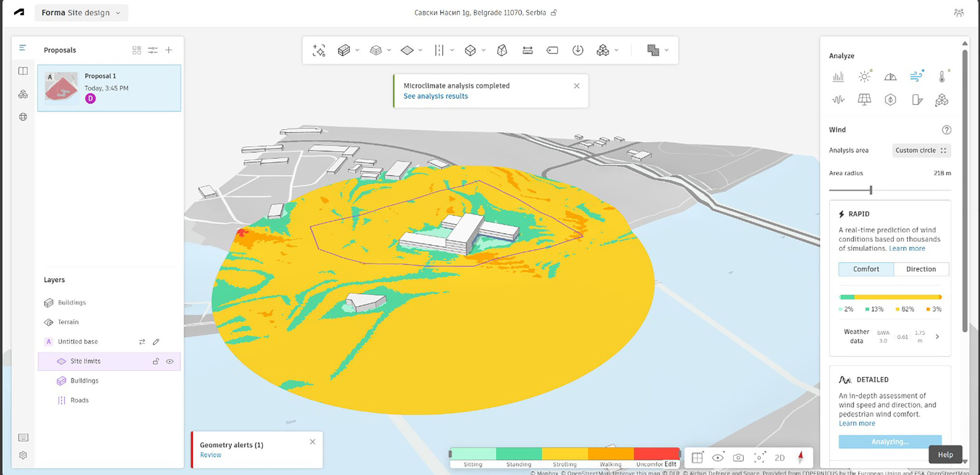Viewport: 980px width, 475px height.
Task: Select the Comfort tab
Action: point(866,269)
